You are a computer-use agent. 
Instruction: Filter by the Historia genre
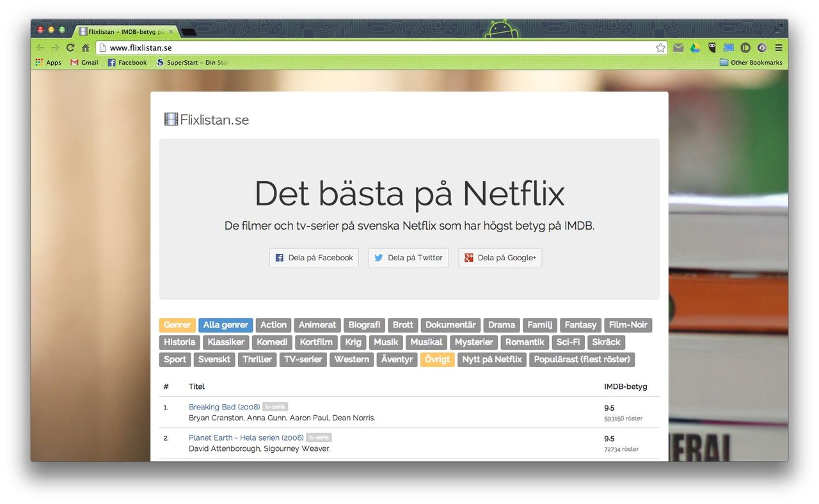coord(180,342)
